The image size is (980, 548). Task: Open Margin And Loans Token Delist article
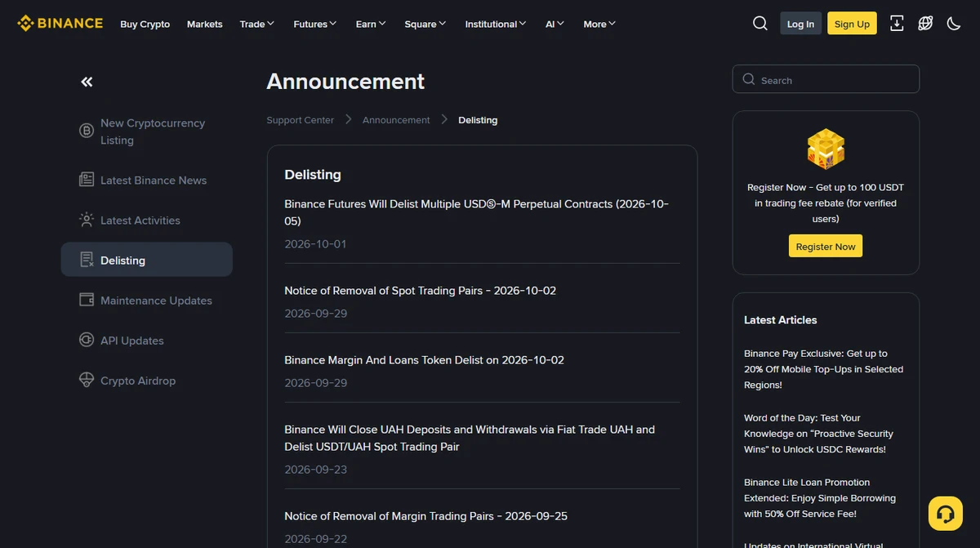[424, 359]
